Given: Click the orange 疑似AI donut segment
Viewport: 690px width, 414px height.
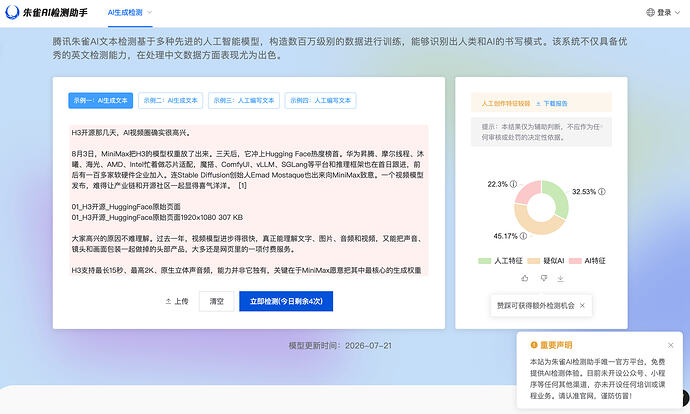Looking at the screenshot, I should (535, 225).
